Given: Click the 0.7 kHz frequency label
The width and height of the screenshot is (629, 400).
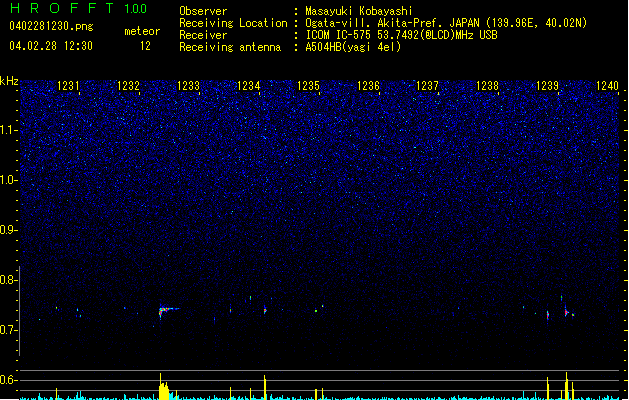Looking at the screenshot, I should coord(8,330).
